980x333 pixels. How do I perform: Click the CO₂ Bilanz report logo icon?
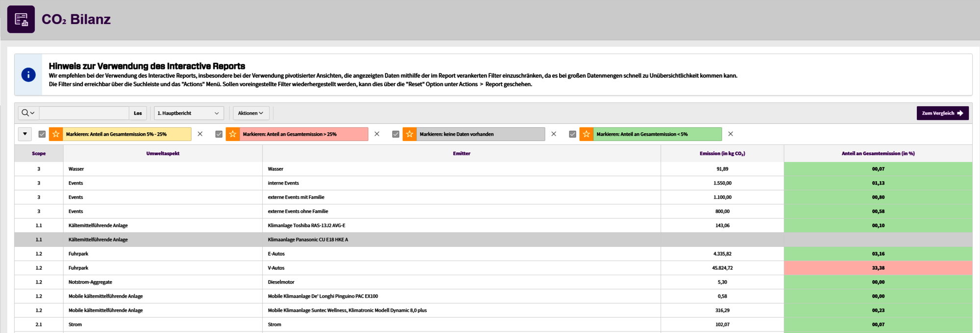point(21,20)
